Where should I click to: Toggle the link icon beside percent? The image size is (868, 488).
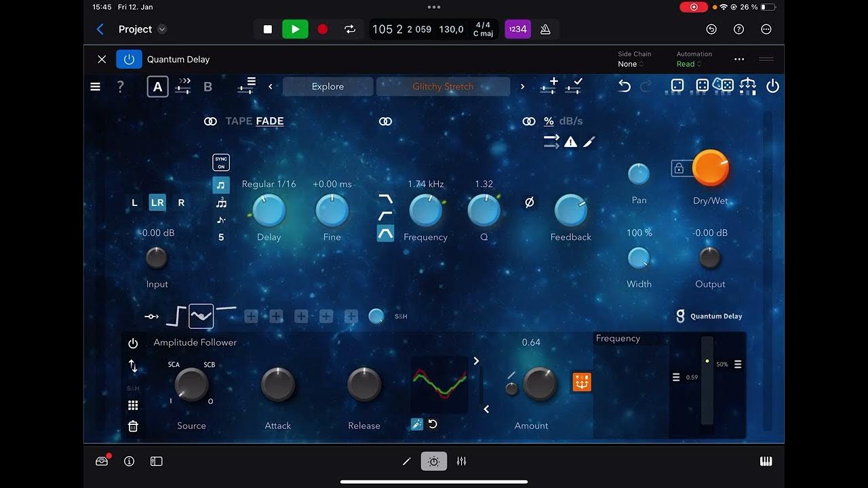(x=529, y=121)
